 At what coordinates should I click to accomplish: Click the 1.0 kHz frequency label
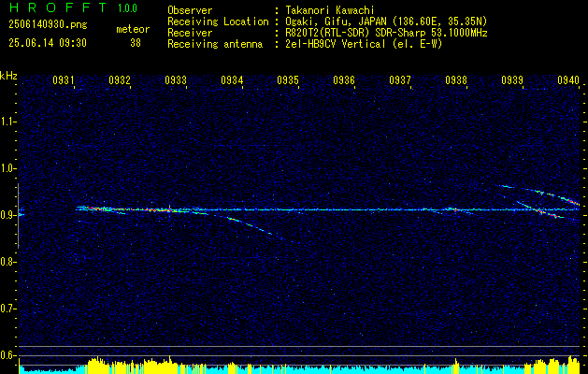coord(7,168)
